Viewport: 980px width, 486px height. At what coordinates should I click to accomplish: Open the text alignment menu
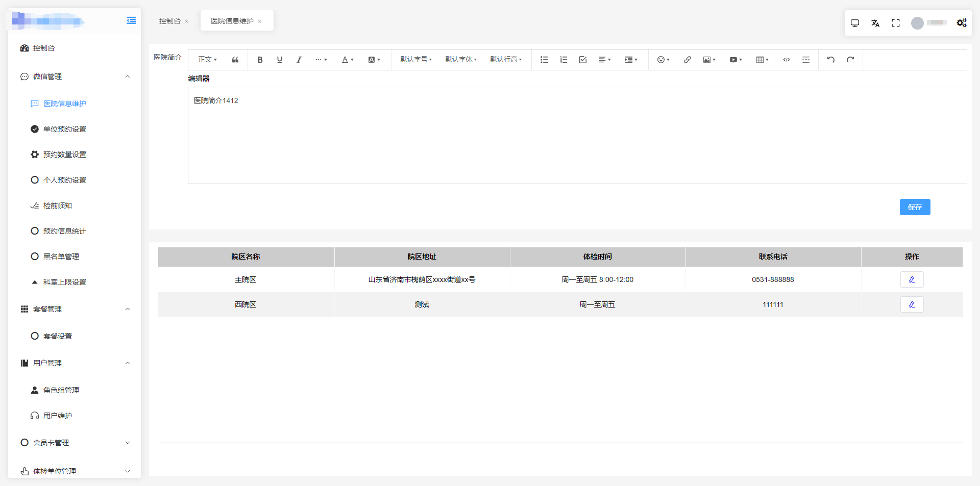[605, 60]
